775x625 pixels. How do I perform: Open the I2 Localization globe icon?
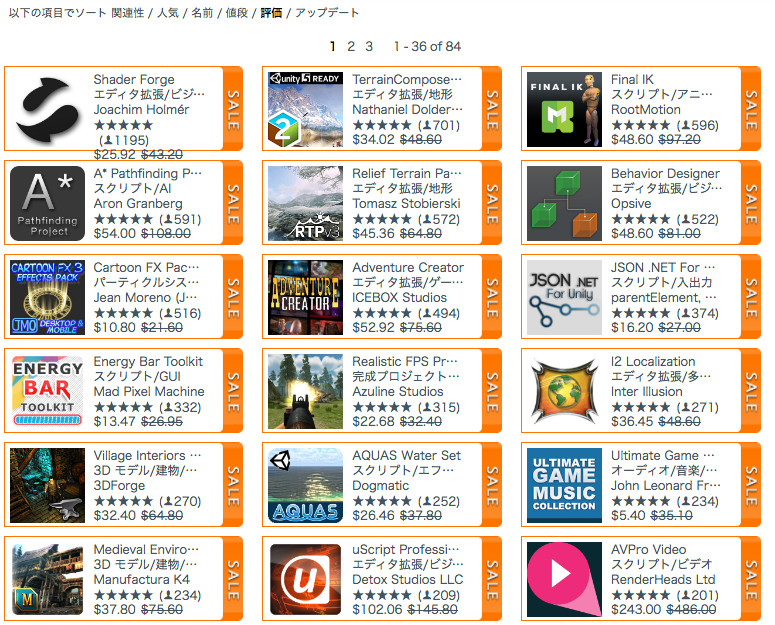564,391
